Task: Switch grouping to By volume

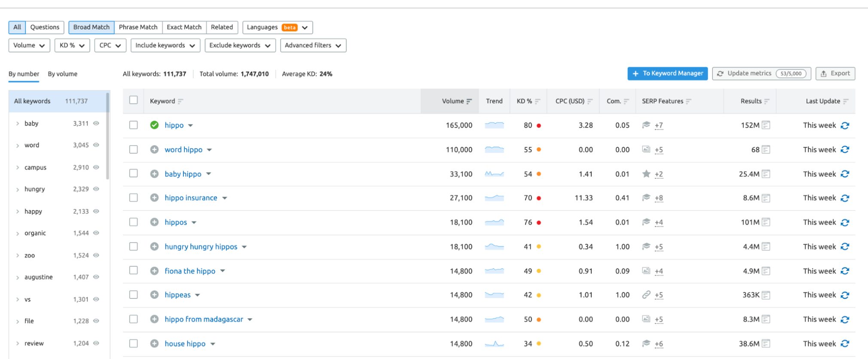Action: [63, 74]
